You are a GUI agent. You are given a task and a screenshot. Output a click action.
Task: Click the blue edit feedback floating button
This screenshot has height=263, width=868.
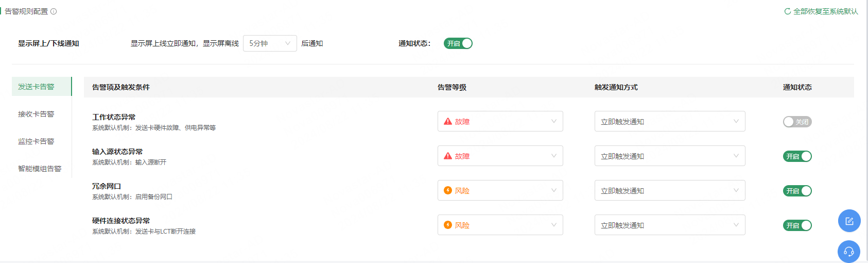point(849,221)
